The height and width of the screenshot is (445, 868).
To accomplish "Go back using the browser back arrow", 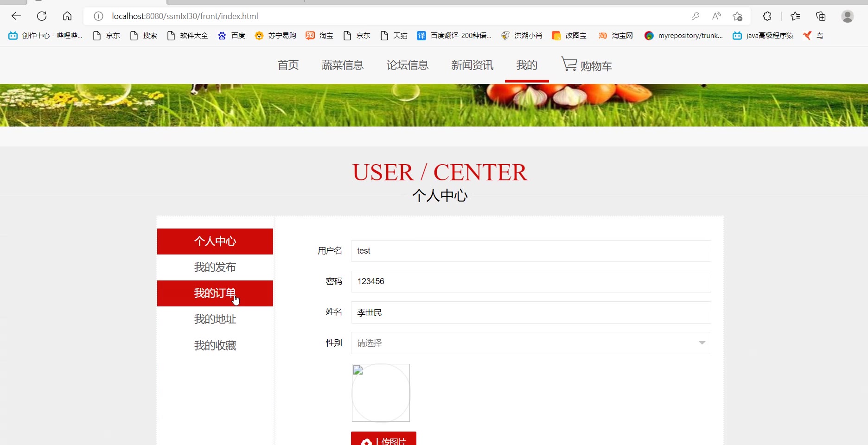I will tap(16, 16).
